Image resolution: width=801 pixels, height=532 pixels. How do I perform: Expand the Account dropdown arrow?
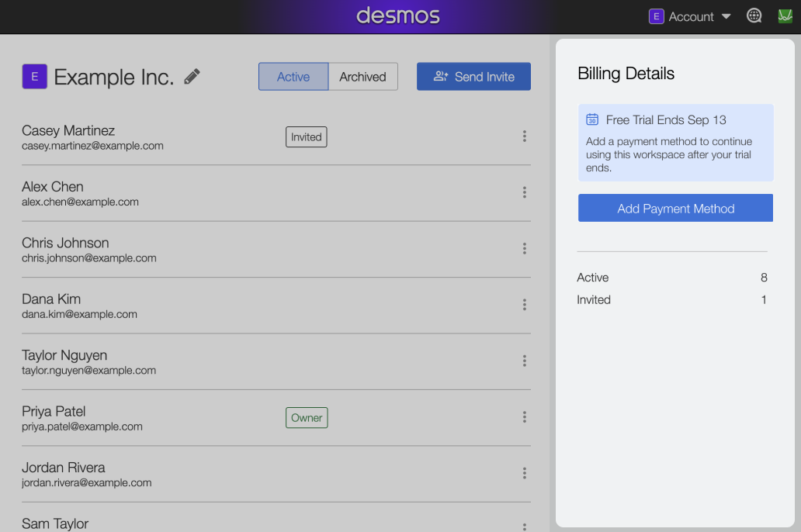tap(726, 17)
